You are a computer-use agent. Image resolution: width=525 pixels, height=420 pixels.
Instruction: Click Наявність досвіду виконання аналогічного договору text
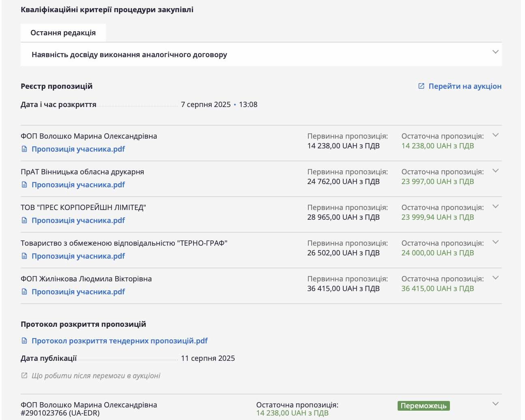click(129, 55)
